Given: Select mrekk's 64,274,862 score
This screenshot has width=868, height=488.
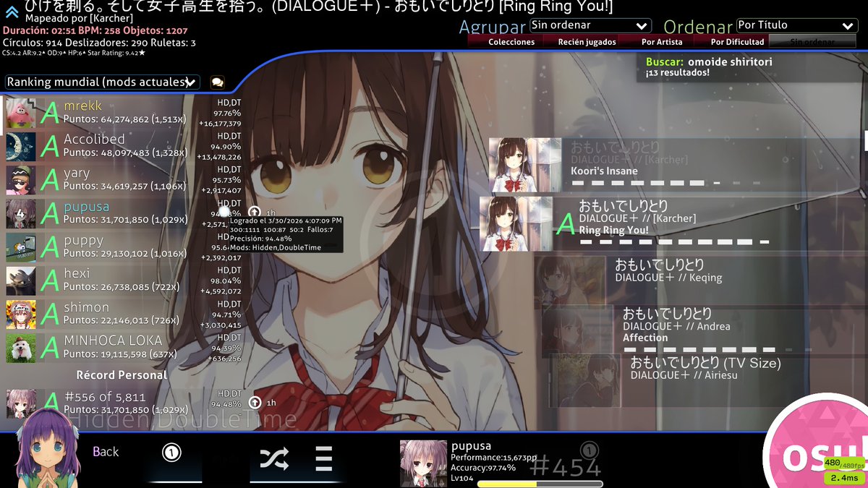Looking at the screenshot, I should 123,114.
